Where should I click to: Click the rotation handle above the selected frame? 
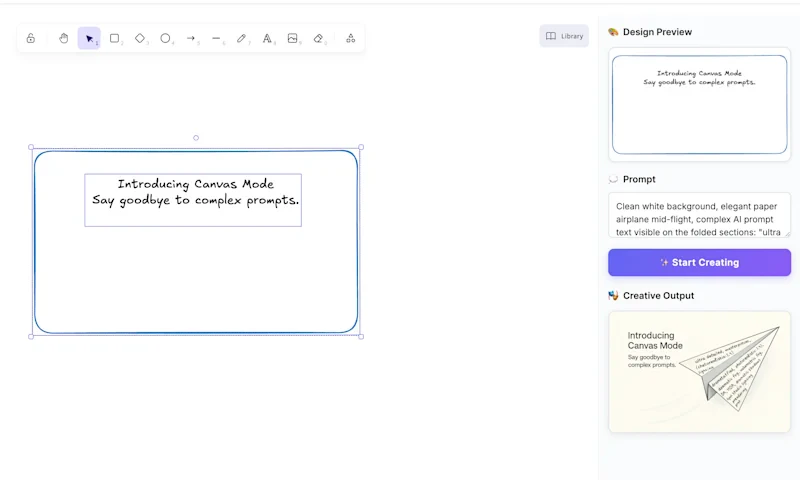pyautogui.click(x=196, y=138)
